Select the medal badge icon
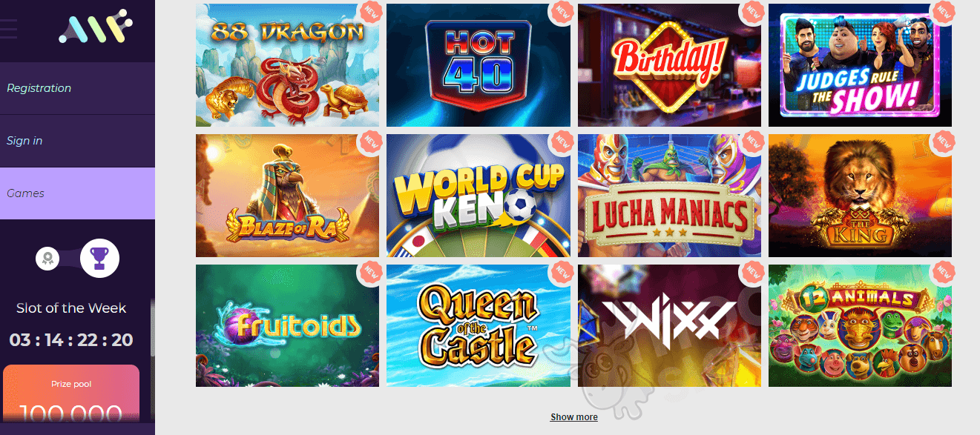980x435 pixels. [x=48, y=259]
